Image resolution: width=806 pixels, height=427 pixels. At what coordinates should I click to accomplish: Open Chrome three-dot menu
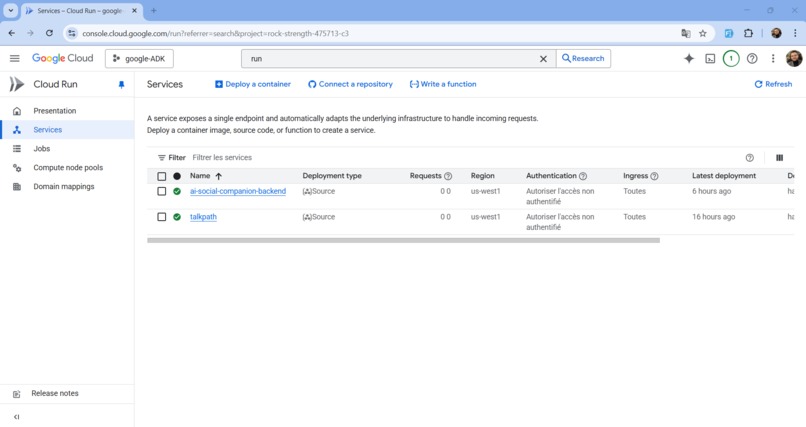coord(795,33)
